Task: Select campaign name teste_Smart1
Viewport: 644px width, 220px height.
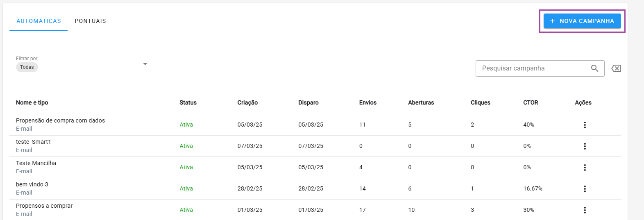Action: [x=34, y=142]
